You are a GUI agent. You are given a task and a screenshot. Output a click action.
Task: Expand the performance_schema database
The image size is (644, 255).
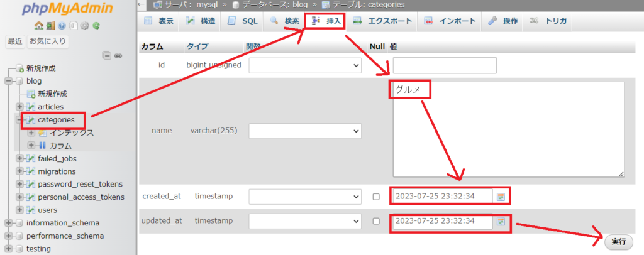pyautogui.click(x=8, y=236)
